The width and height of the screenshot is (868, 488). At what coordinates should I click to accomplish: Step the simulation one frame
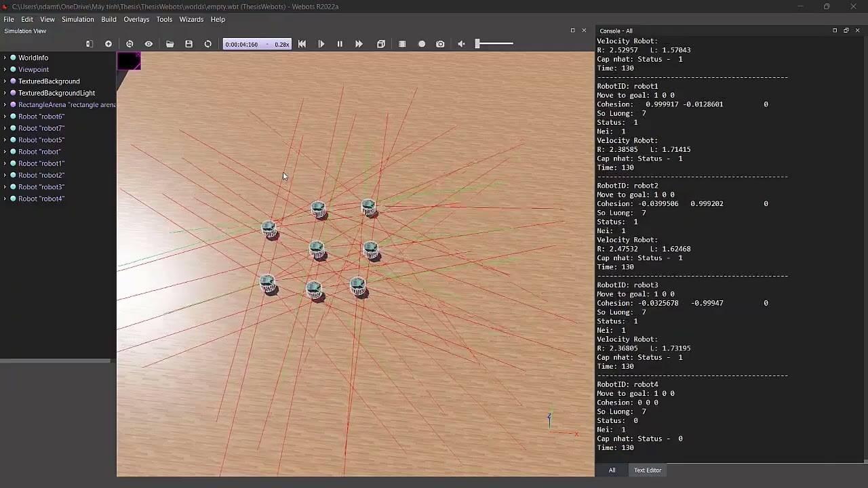click(321, 44)
